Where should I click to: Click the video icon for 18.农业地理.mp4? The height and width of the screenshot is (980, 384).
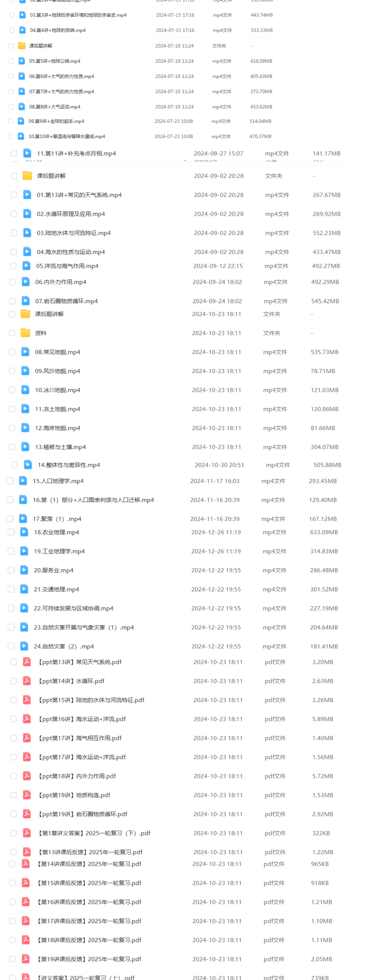(x=24, y=532)
